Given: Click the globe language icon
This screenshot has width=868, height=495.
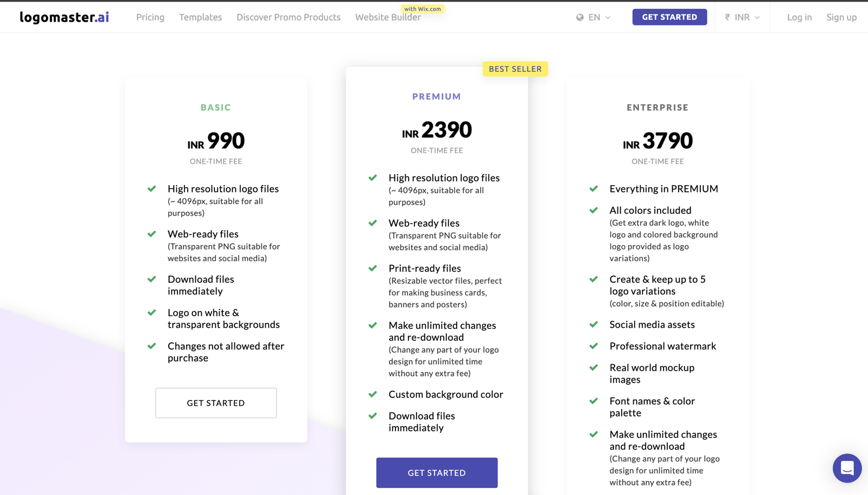Looking at the screenshot, I should 580,17.
